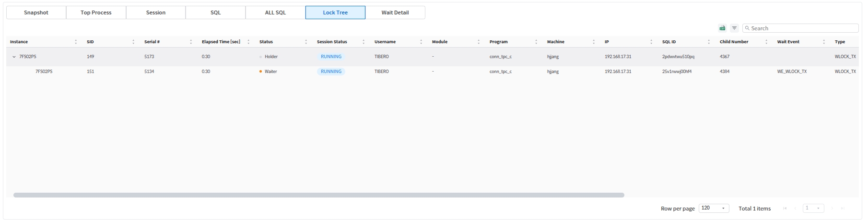Click SQL ID 25v1rwwj00hf4 in waiter row

(x=677, y=72)
